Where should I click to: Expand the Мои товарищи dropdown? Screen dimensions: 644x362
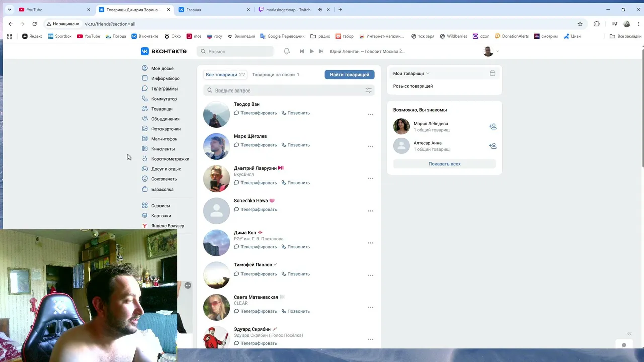coord(411,73)
